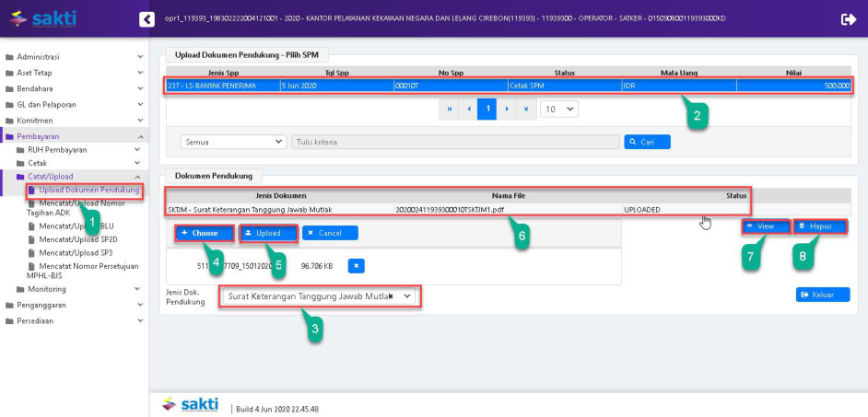Click the Tulis kriteria search field
This screenshot has height=417, width=868.
pos(454,142)
